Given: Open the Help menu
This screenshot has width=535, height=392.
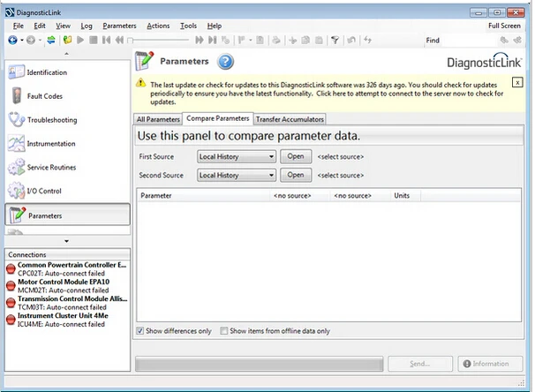Looking at the screenshot, I should click(215, 26).
